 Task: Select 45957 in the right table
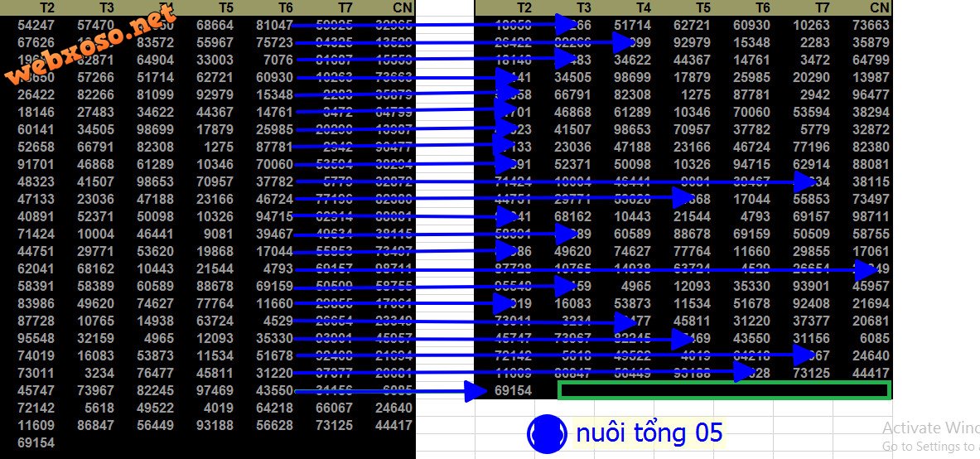pyautogui.click(x=870, y=287)
